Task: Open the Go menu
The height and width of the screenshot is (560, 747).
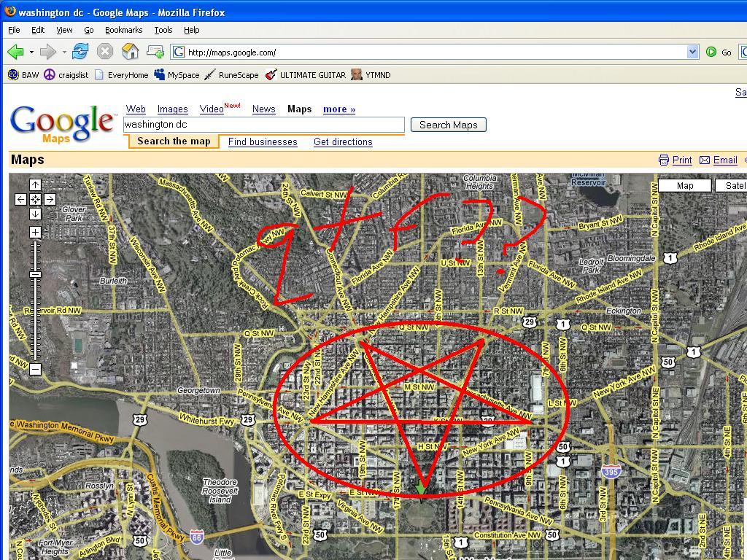Action: point(88,30)
